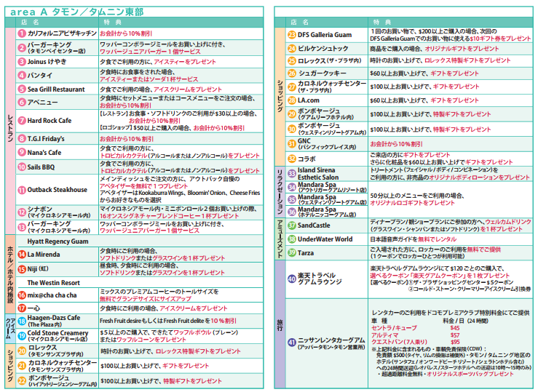Click number 3 circle next to Joinus けやき

pyautogui.click(x=22, y=62)
